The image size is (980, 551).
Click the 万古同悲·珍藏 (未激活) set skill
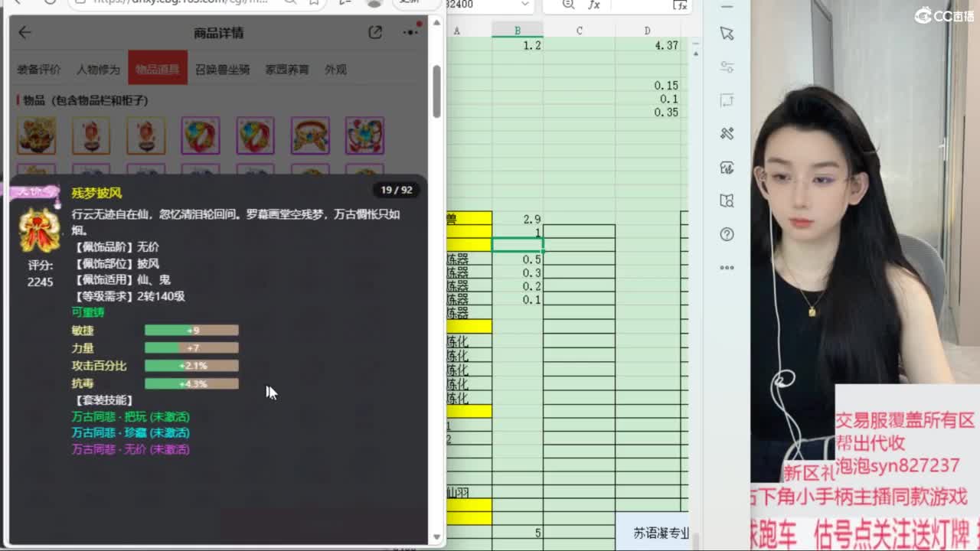(x=131, y=433)
